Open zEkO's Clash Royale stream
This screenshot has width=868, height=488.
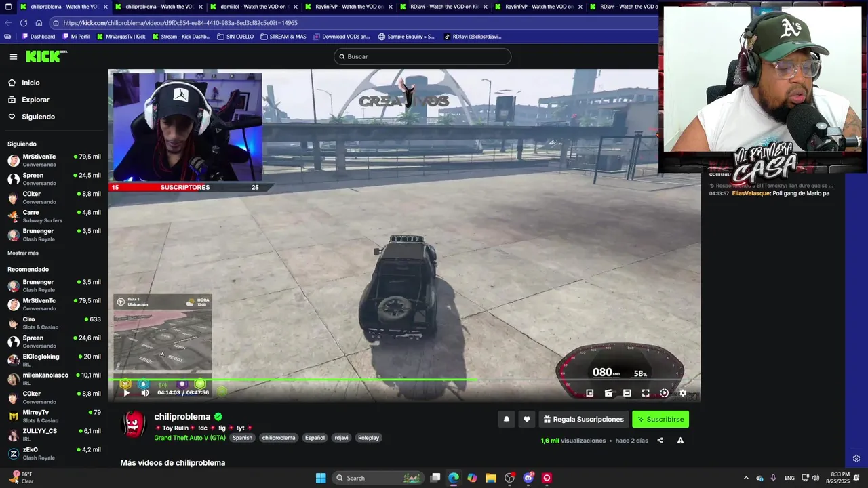(54, 453)
